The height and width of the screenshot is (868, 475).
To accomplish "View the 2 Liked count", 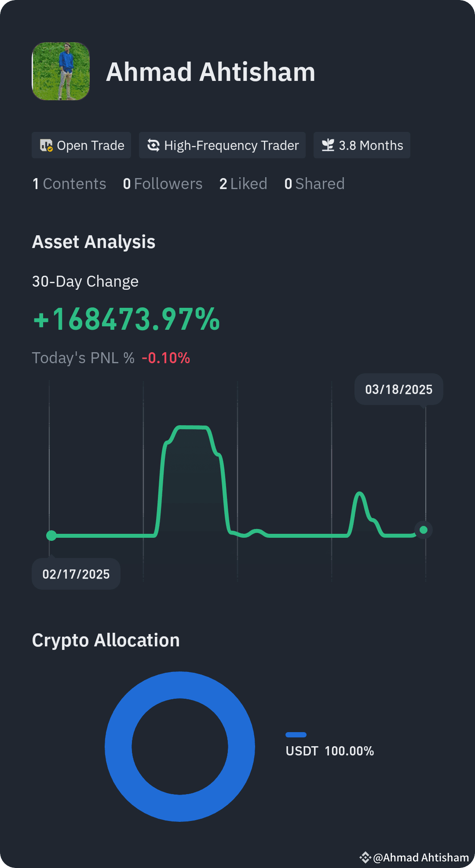I will click(243, 184).
